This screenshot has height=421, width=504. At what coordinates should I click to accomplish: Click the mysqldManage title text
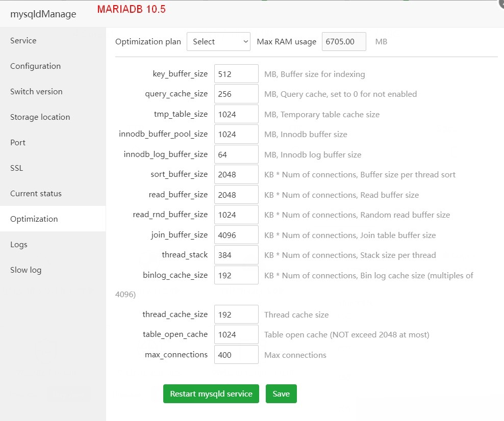(43, 14)
